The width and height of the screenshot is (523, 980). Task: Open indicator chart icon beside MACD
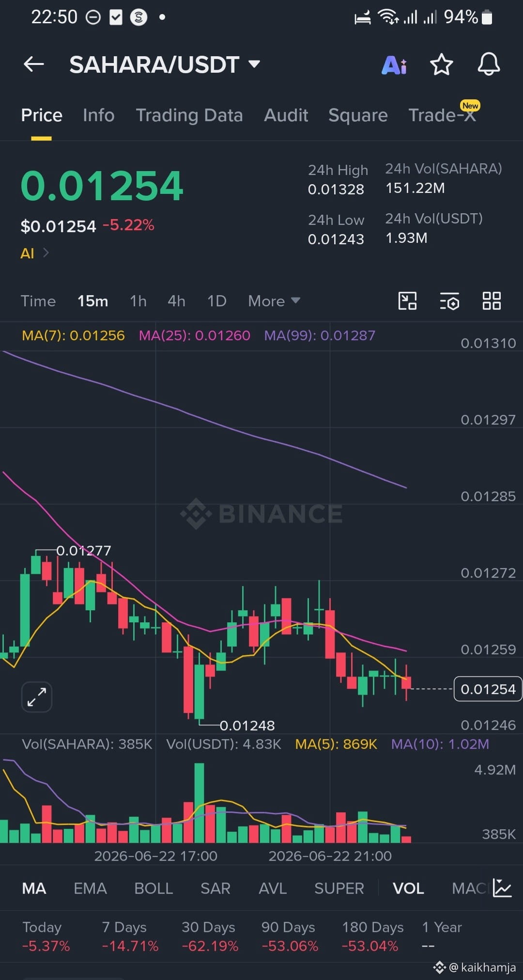coord(502,888)
